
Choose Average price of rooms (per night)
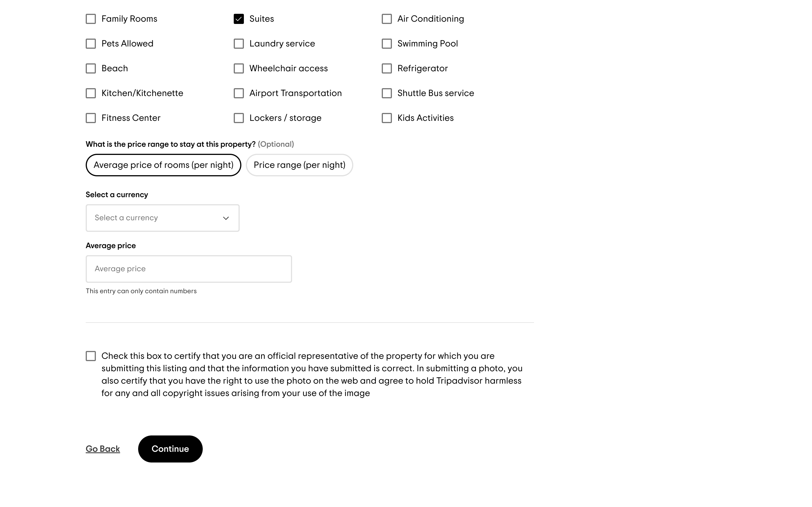point(164,165)
